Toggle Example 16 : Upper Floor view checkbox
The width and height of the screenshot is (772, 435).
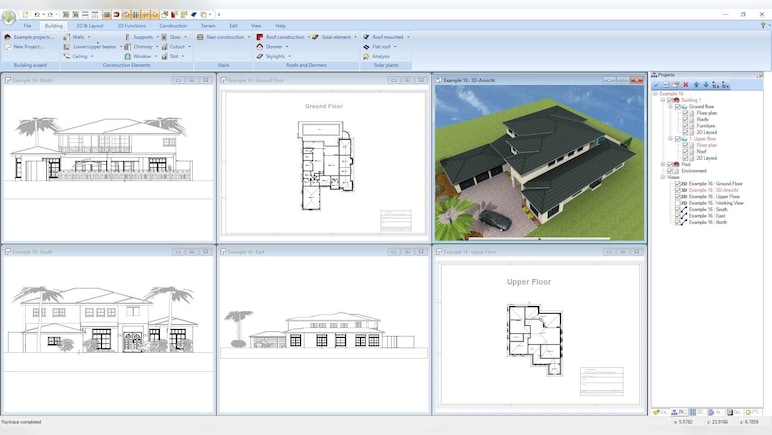click(677, 196)
